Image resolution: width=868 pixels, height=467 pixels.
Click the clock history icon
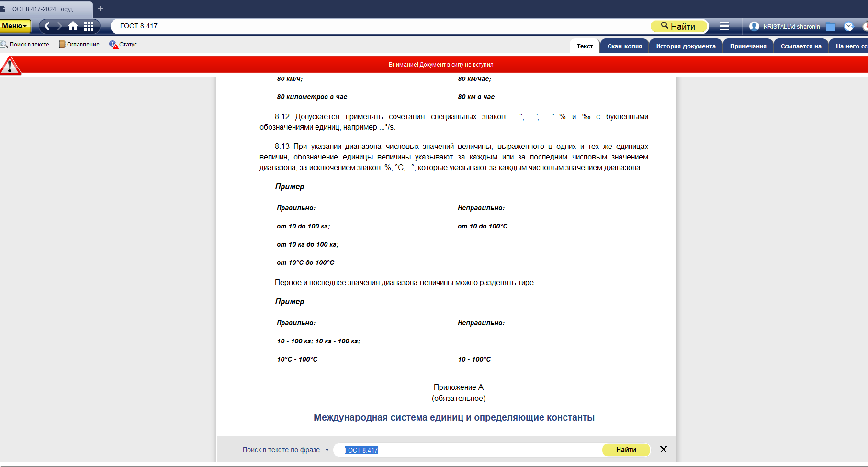pyautogui.click(x=849, y=26)
